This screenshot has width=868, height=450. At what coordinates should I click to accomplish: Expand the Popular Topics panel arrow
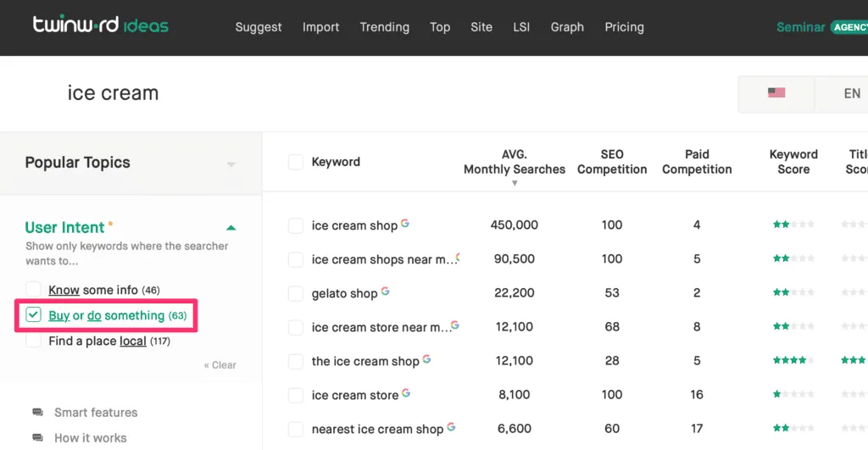pos(231,164)
